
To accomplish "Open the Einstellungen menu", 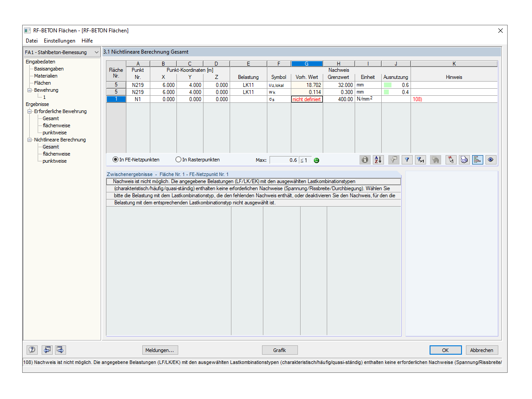I will [59, 41].
